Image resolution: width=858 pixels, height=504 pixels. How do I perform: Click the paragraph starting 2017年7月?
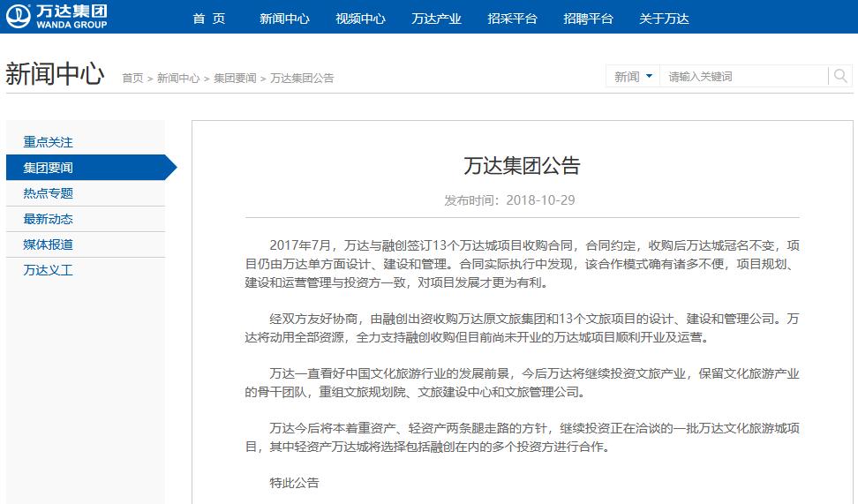(x=522, y=264)
